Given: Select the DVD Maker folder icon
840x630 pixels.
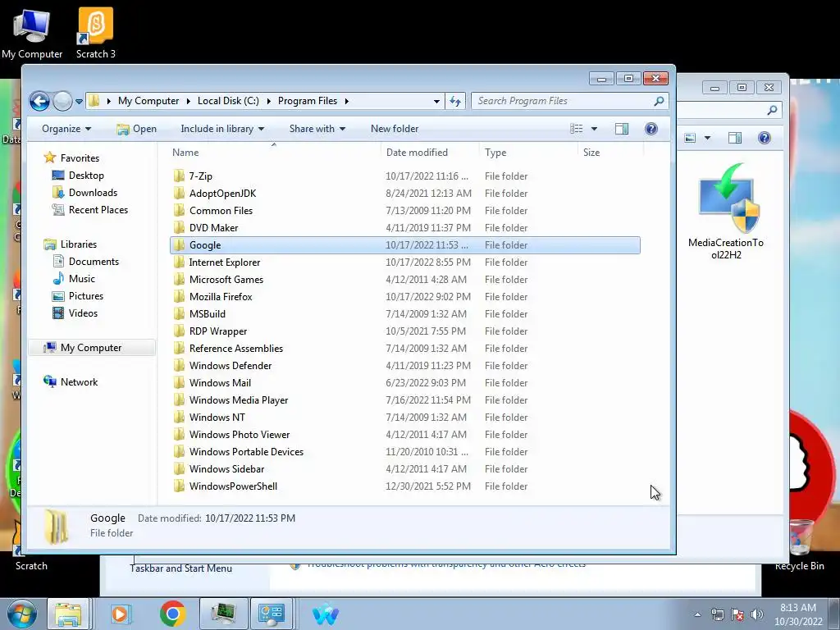Looking at the screenshot, I should (x=179, y=227).
